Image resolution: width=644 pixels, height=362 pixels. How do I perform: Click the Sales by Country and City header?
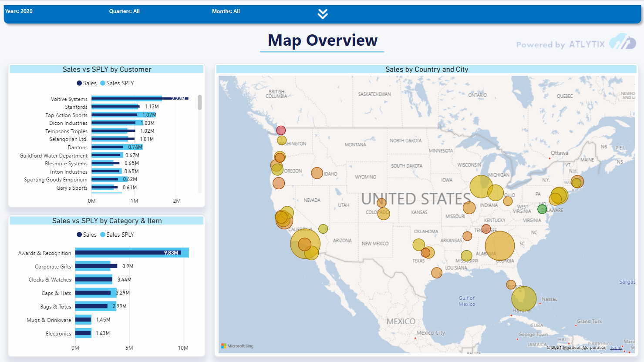(427, 69)
